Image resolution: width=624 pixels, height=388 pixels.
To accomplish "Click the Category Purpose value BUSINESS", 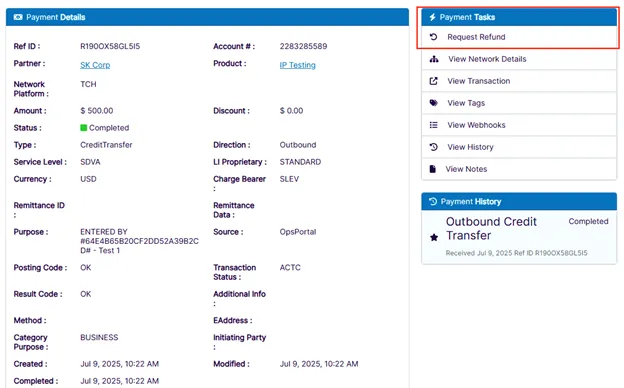I will coord(99,337).
